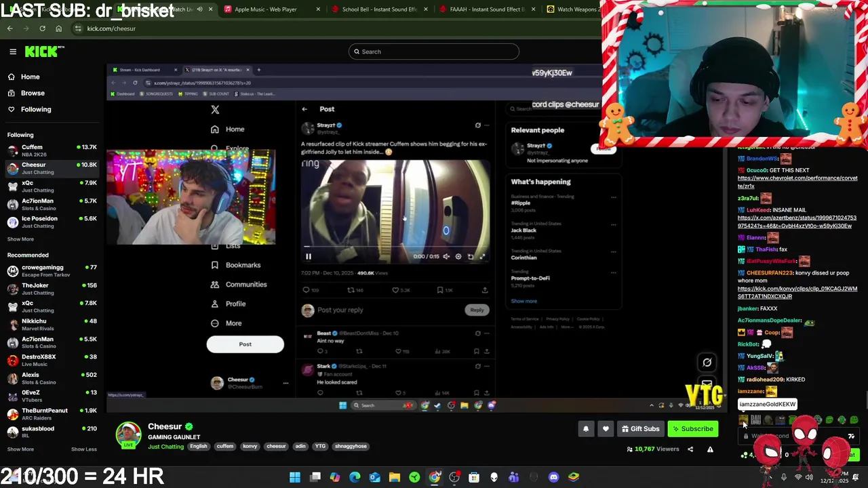
Task: Click Reply button under X post
Action: pos(477,310)
